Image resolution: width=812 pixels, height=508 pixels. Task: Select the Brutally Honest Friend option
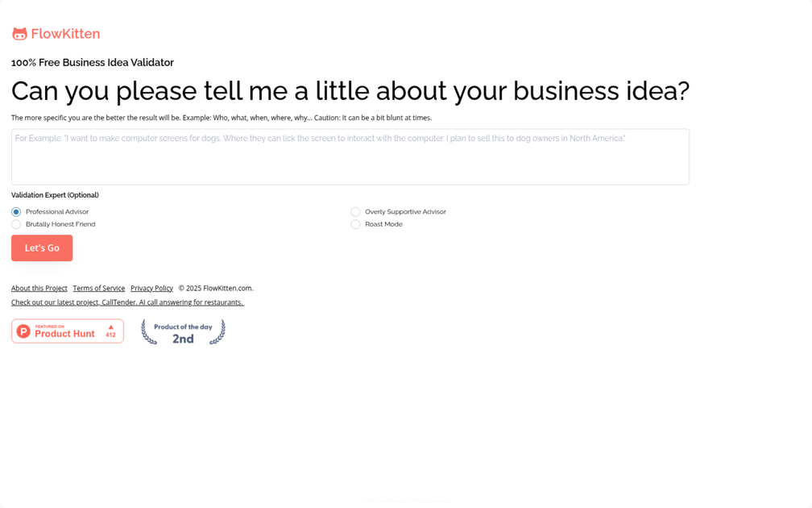click(16, 224)
